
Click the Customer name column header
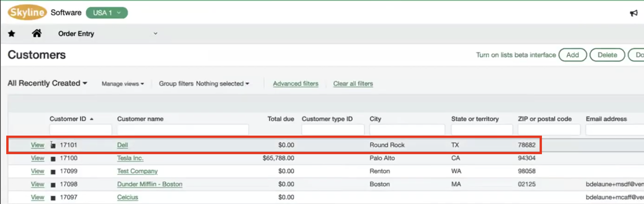point(140,119)
